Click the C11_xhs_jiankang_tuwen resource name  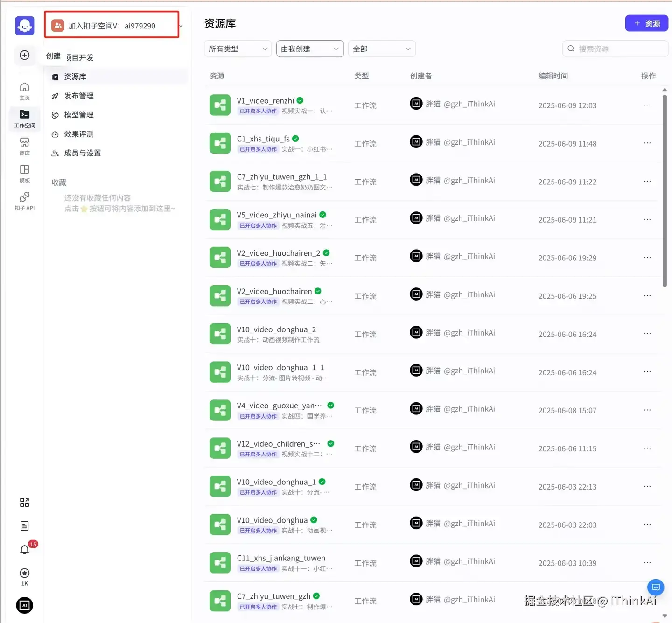[x=281, y=558]
